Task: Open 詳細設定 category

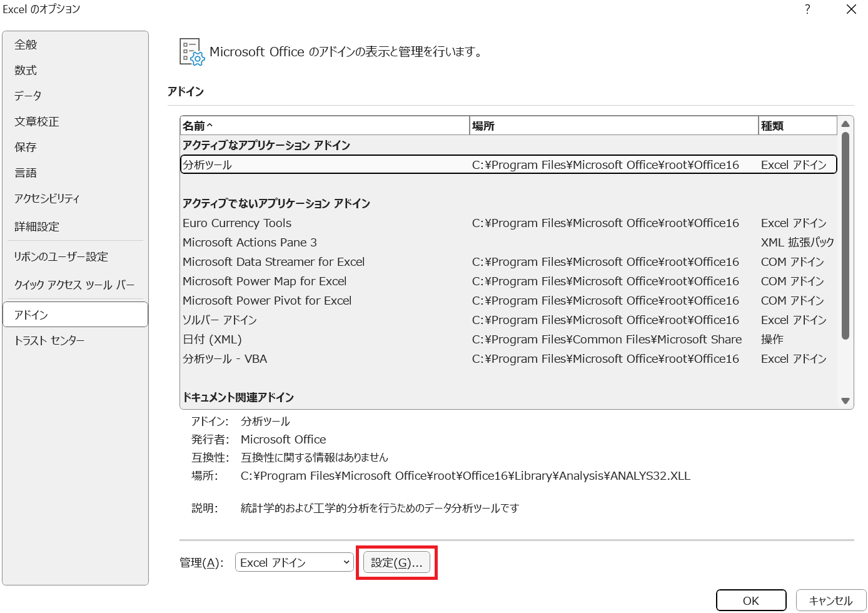Action: click(75, 226)
